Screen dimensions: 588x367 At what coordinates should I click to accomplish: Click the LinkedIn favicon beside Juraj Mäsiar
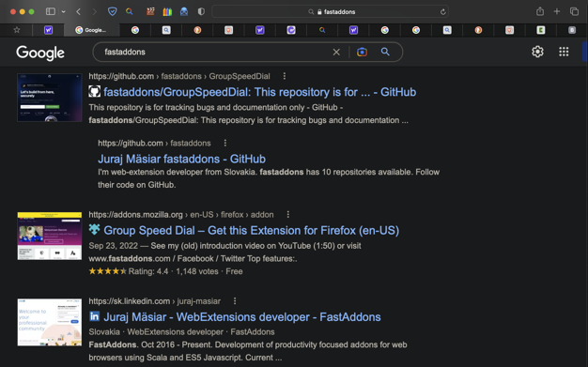coord(95,316)
